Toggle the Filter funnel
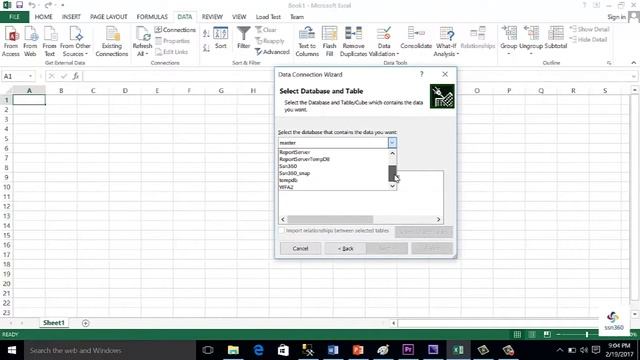 point(244,38)
